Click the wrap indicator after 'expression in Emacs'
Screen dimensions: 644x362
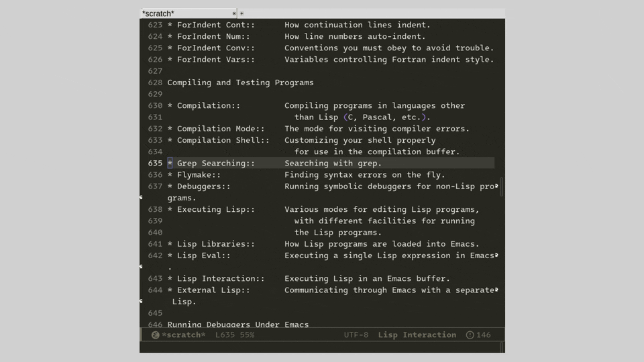496,255
